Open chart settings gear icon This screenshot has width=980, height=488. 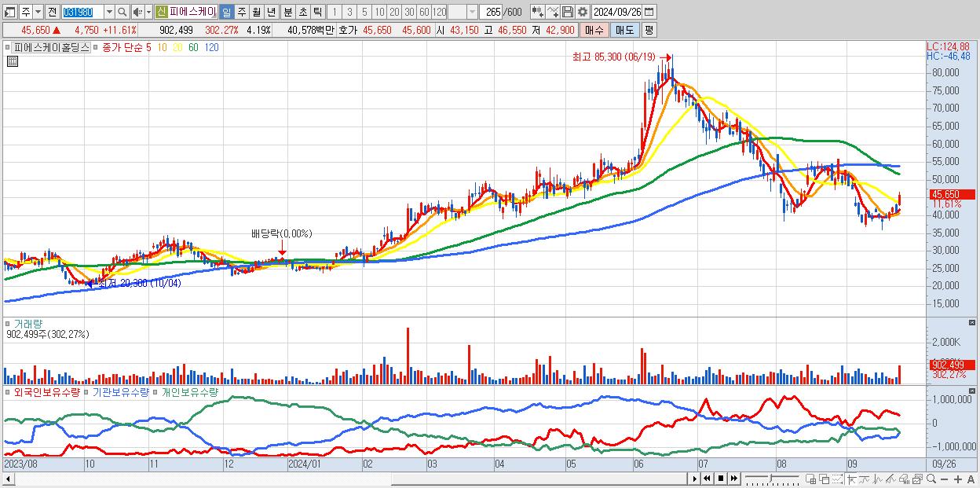pos(583,12)
